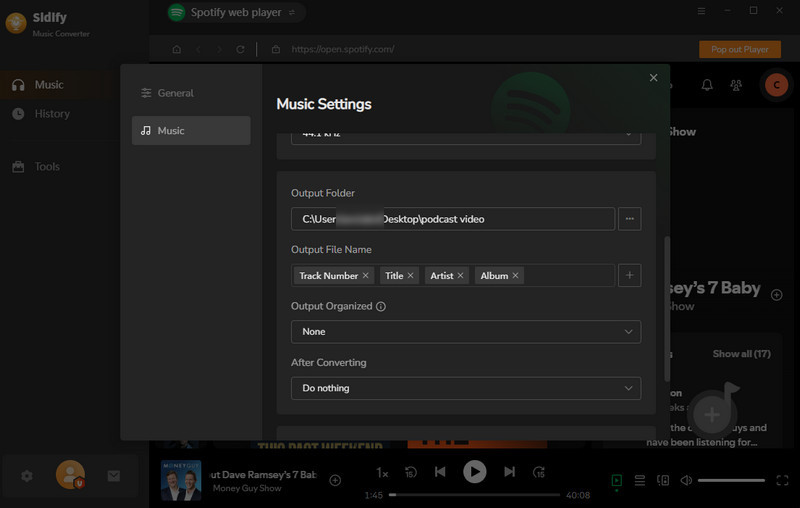Screen dimensions: 800x508
Task: Open Spotify notifications bell
Action: point(707,85)
